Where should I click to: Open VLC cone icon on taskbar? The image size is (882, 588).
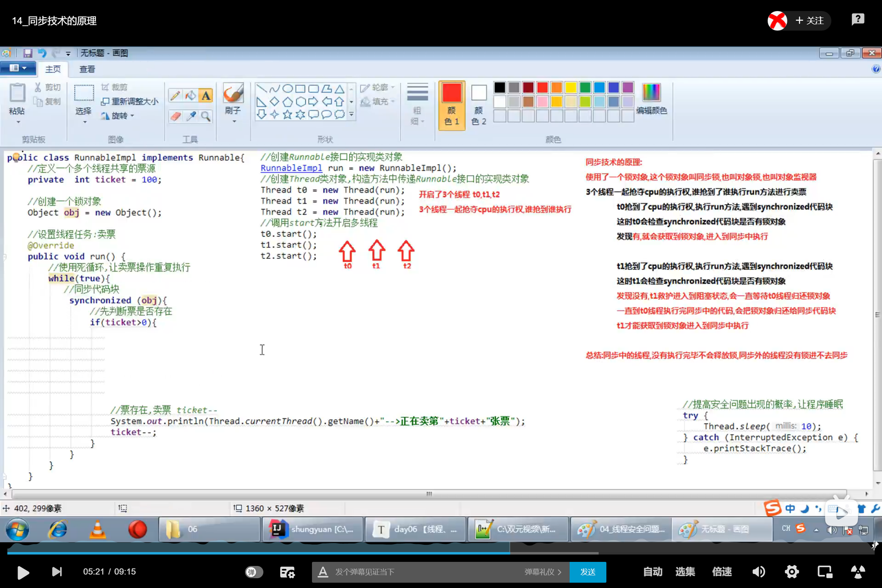(98, 530)
